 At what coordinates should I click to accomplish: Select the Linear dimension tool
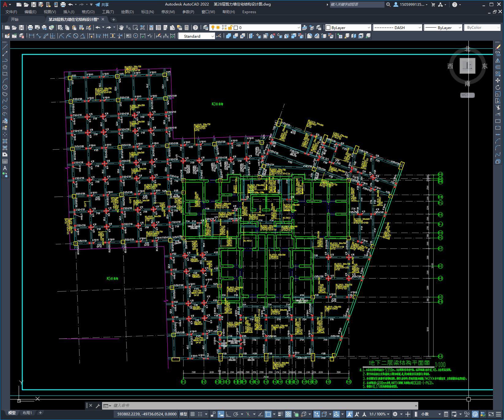[x=31, y=36]
